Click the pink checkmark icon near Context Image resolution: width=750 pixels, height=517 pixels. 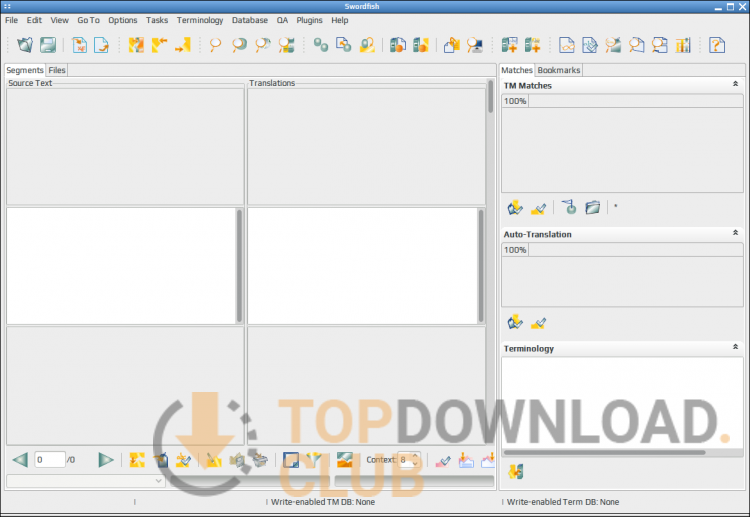click(x=443, y=461)
